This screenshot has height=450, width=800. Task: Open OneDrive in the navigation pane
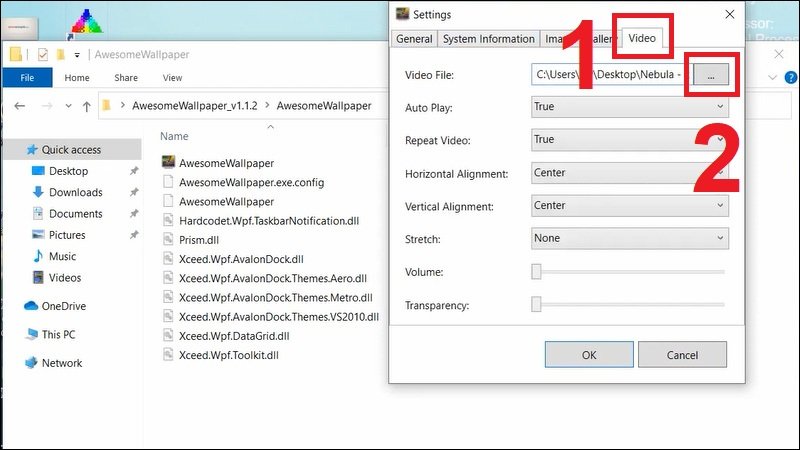click(63, 306)
